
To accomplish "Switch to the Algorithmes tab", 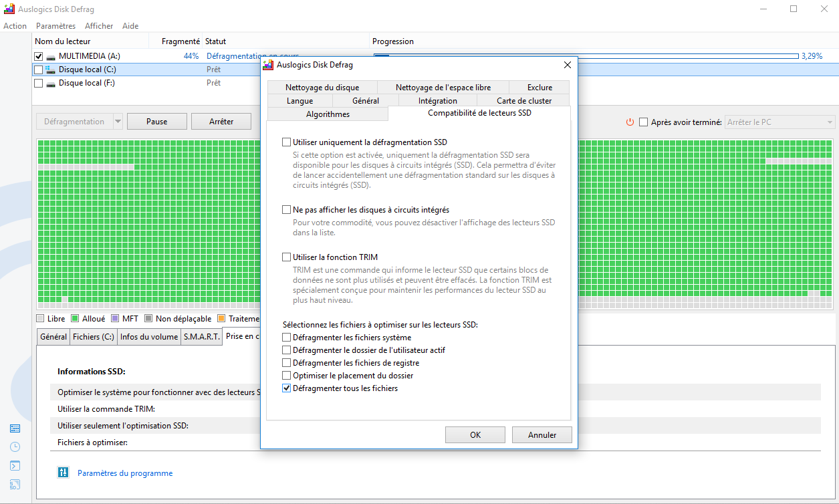I will click(x=327, y=114).
